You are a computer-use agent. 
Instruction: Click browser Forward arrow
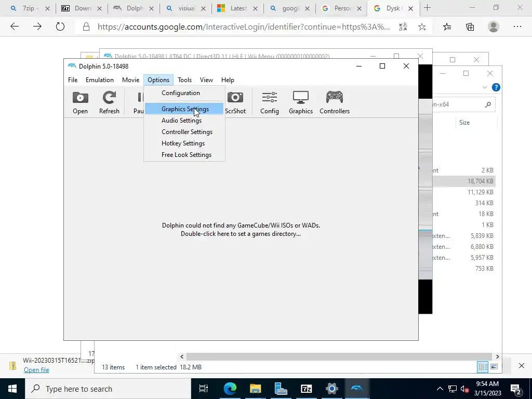click(x=37, y=26)
